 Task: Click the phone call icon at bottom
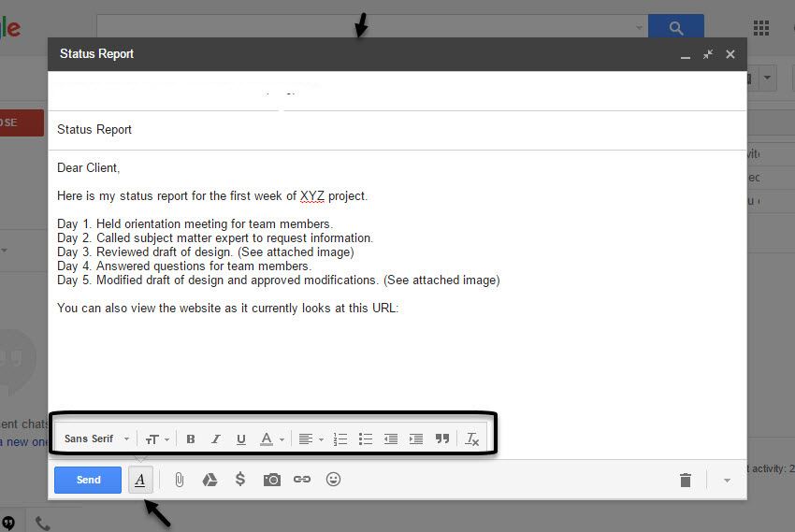pos(43,523)
